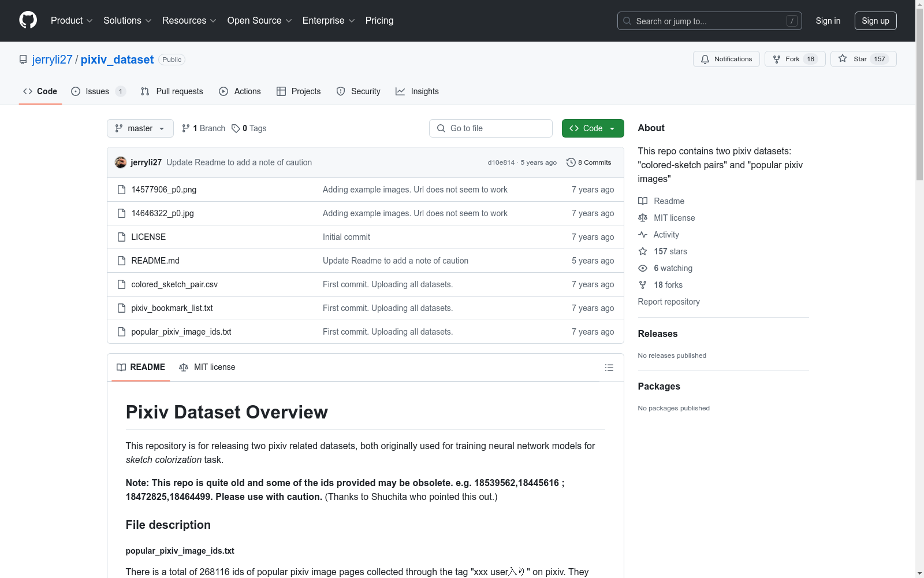Open the GitHub homepage logo
This screenshot has height=578, width=924.
click(28, 20)
